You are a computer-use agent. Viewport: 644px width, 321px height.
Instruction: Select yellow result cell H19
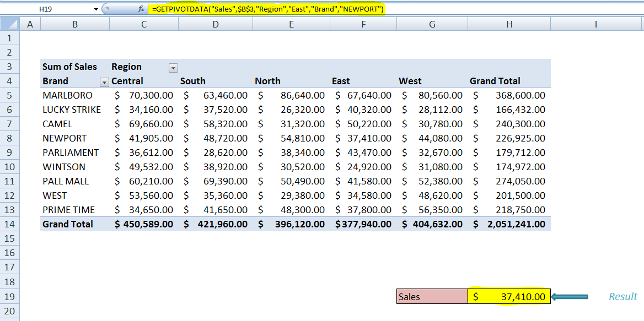[509, 296]
